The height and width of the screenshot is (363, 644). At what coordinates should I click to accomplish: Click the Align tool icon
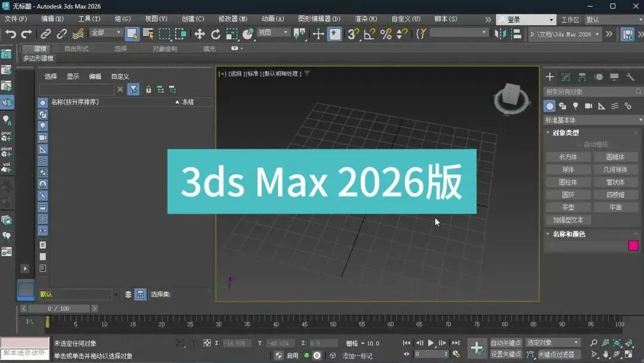click(x=516, y=34)
